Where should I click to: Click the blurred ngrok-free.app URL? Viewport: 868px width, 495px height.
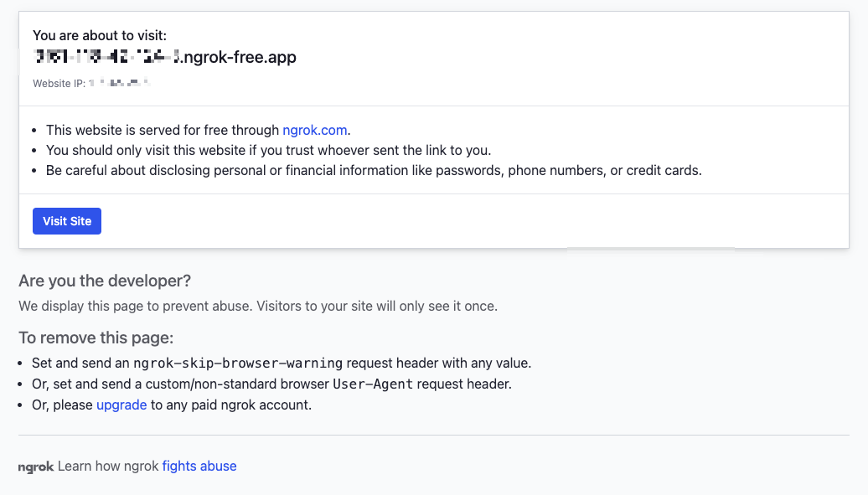point(165,57)
